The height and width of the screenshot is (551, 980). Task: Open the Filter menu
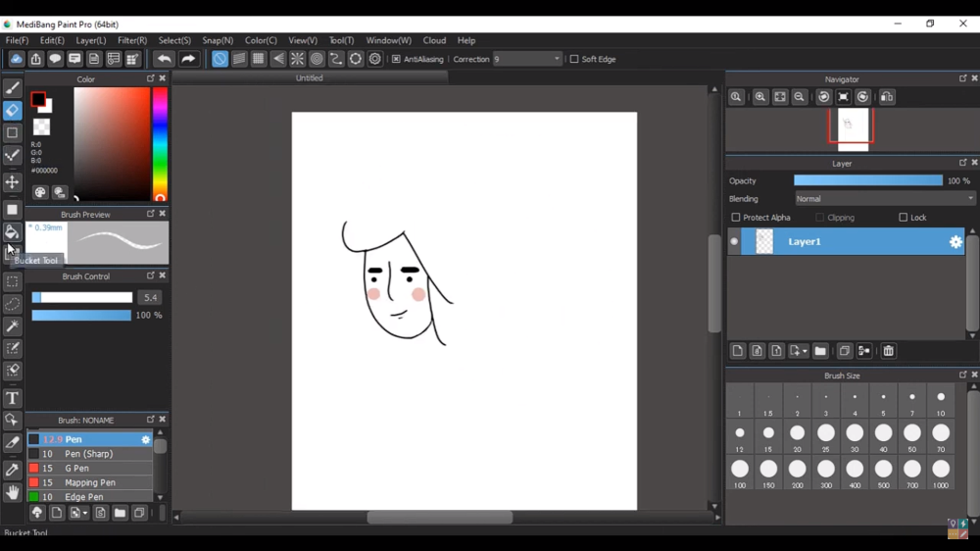tap(132, 40)
